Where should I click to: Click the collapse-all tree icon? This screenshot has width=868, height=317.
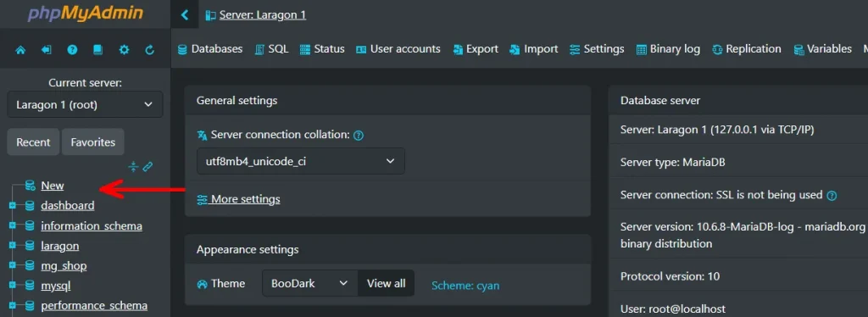[x=133, y=166]
